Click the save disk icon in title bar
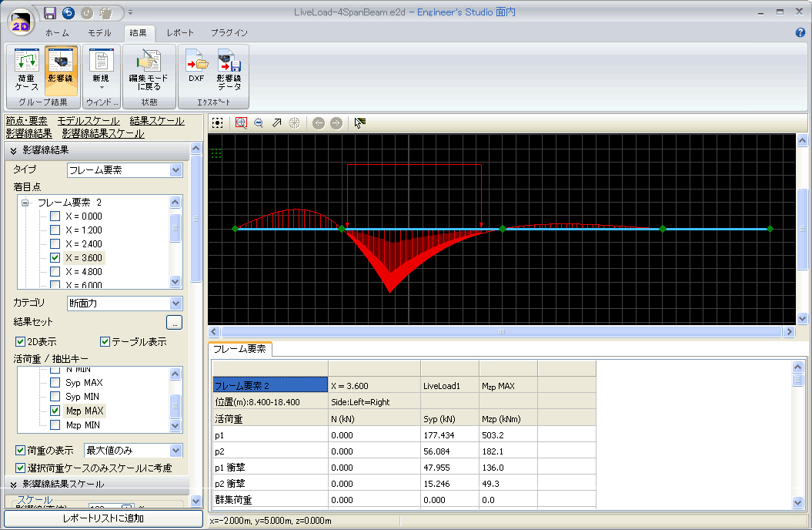The height and width of the screenshot is (530, 812). point(50,13)
